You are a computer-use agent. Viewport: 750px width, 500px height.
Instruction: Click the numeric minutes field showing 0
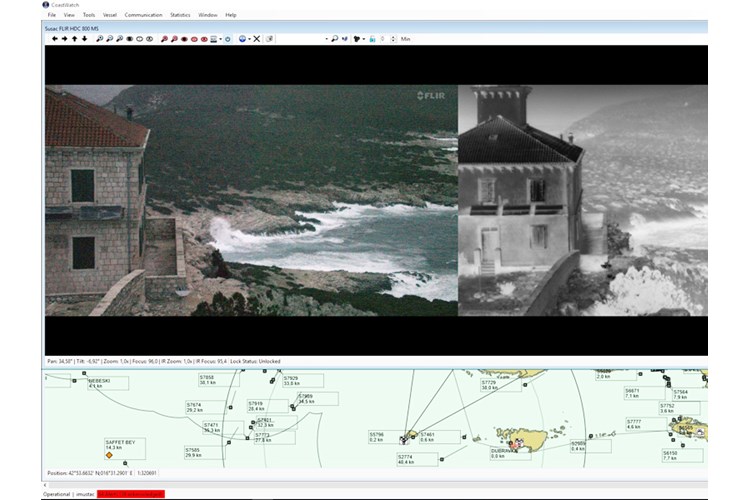tap(384, 39)
